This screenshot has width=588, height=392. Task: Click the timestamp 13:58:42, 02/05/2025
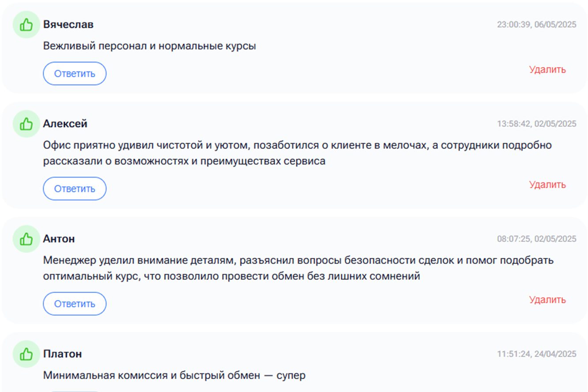coord(537,124)
